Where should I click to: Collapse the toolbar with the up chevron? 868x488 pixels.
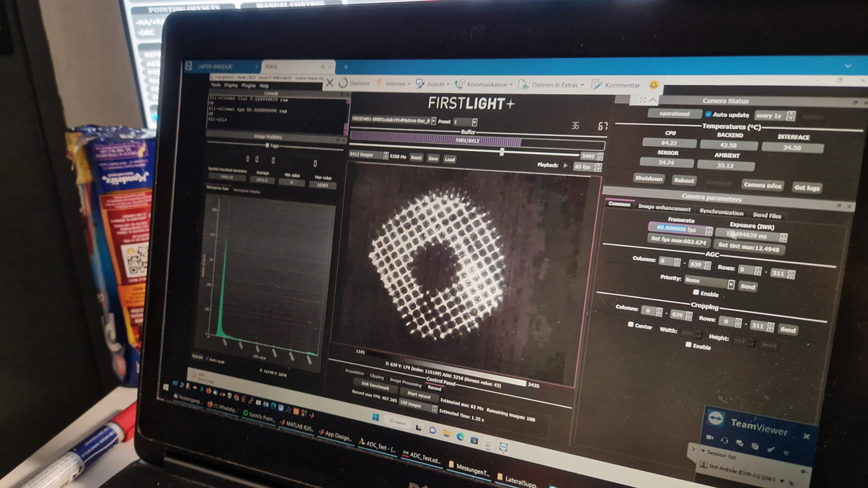653,100
